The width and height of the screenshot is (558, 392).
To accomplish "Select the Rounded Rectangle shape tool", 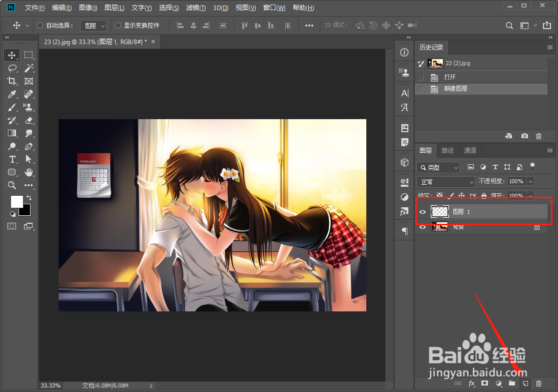I will coord(12,172).
